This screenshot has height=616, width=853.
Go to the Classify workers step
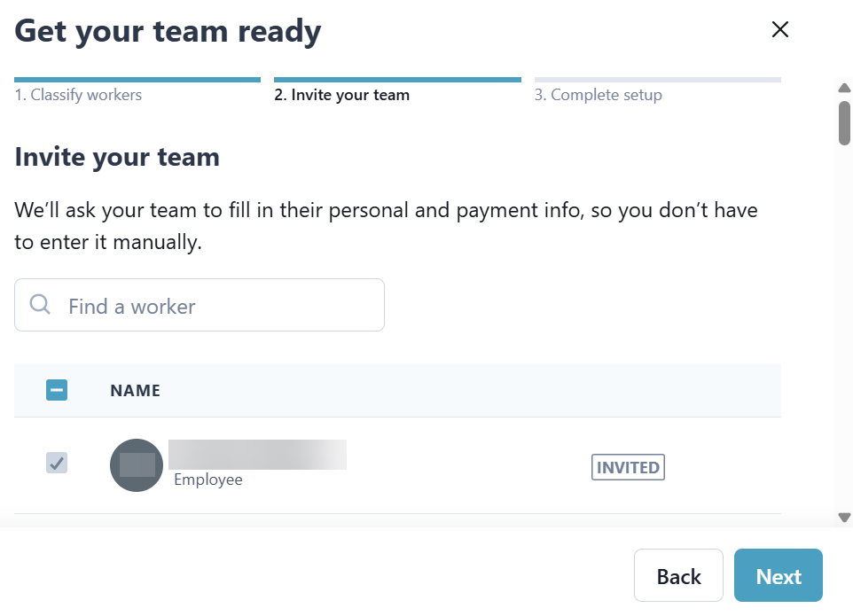pos(78,95)
